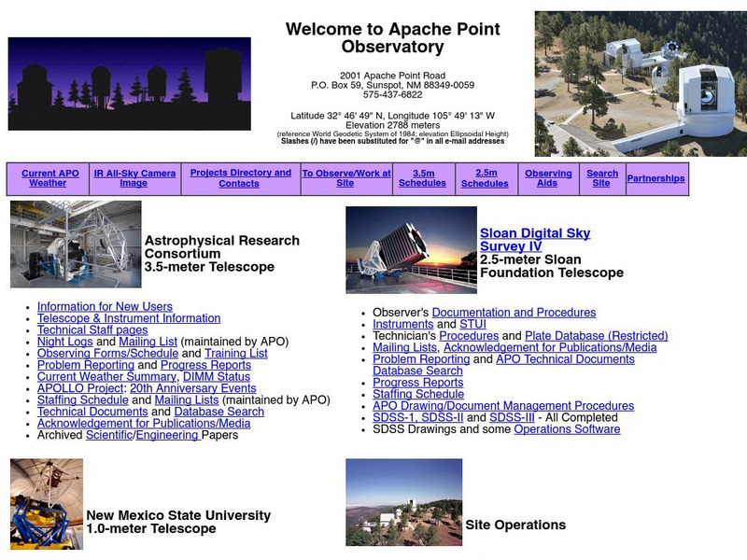Screen dimensions: 747x560
Task: View Current Weather Summary
Action: (x=106, y=377)
